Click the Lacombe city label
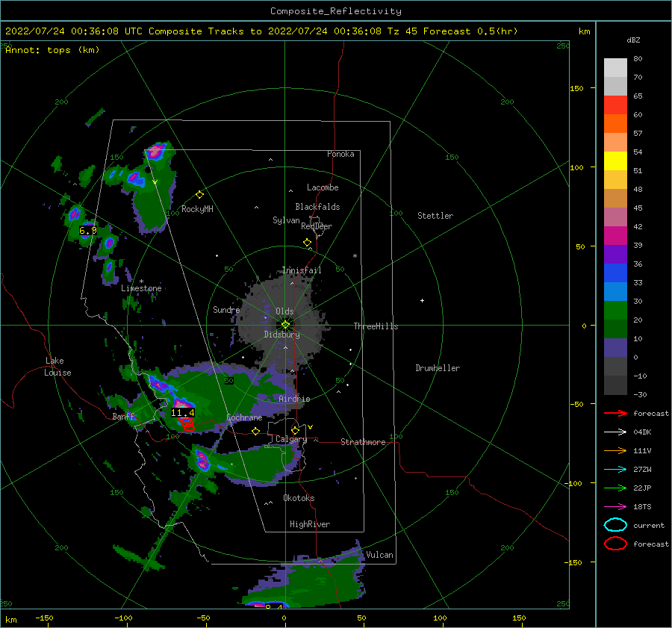 point(323,187)
